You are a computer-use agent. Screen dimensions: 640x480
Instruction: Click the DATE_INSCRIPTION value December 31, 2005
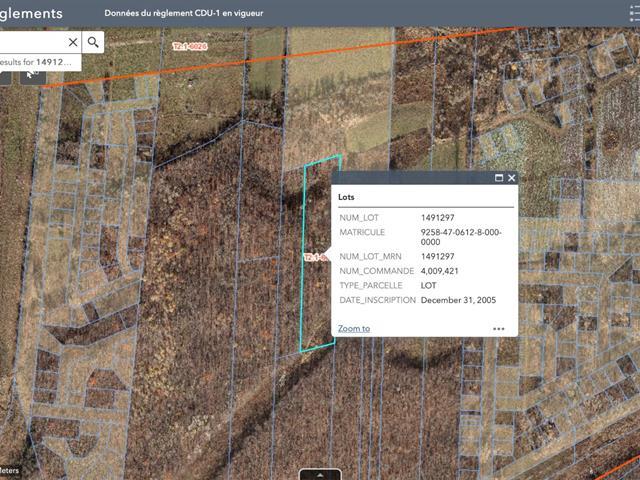pos(458,300)
